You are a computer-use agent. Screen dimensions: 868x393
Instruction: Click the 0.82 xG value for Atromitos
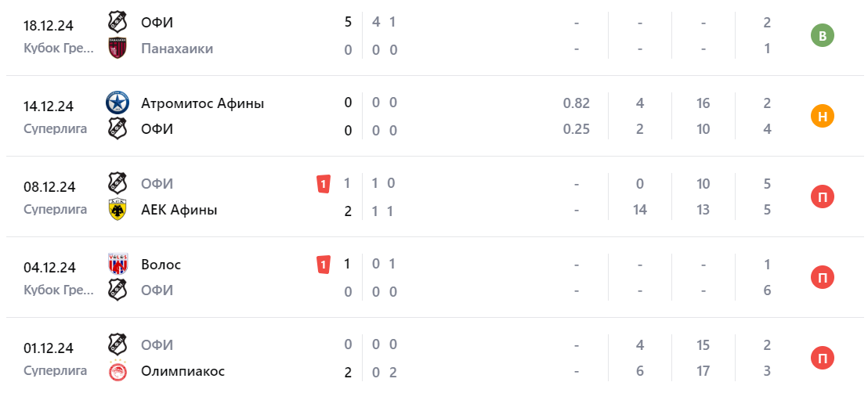[576, 103]
